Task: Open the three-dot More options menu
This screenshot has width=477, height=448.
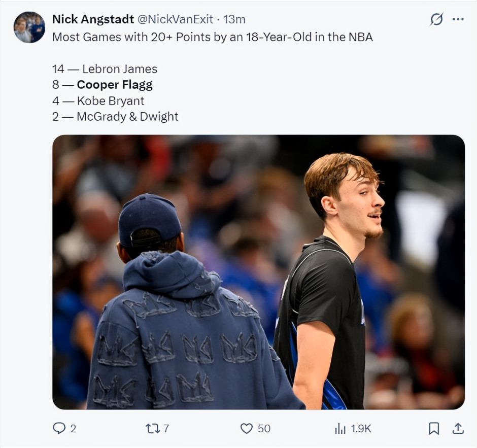Action: [458, 19]
